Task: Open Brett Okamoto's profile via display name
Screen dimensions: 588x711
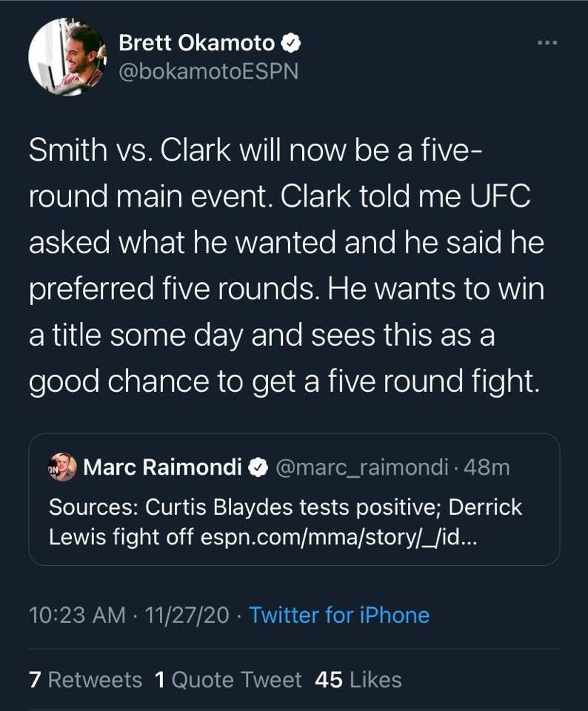Action: click(x=198, y=44)
